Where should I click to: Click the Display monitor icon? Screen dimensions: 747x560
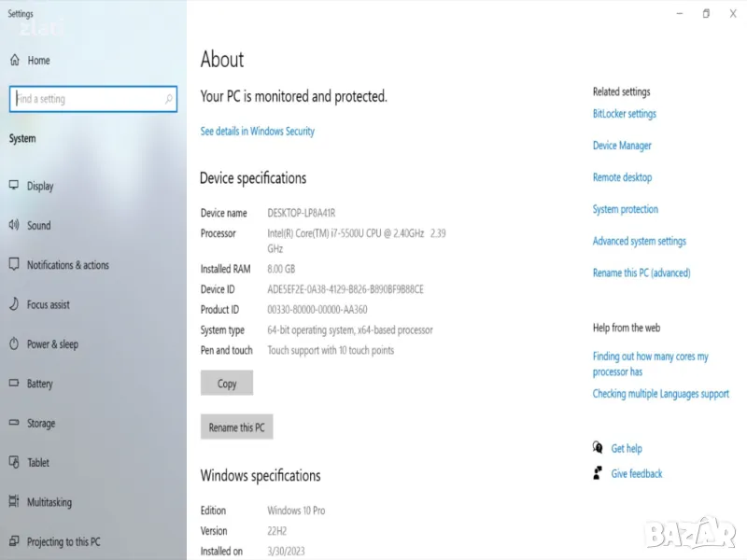[14, 186]
